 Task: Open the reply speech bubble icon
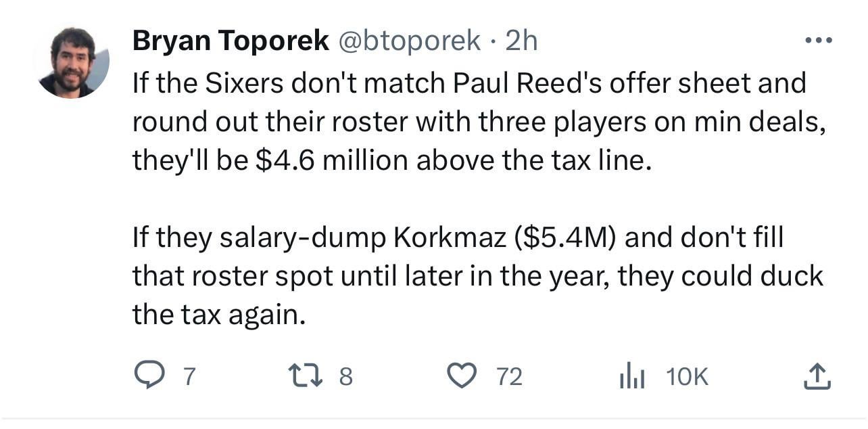coord(149,376)
